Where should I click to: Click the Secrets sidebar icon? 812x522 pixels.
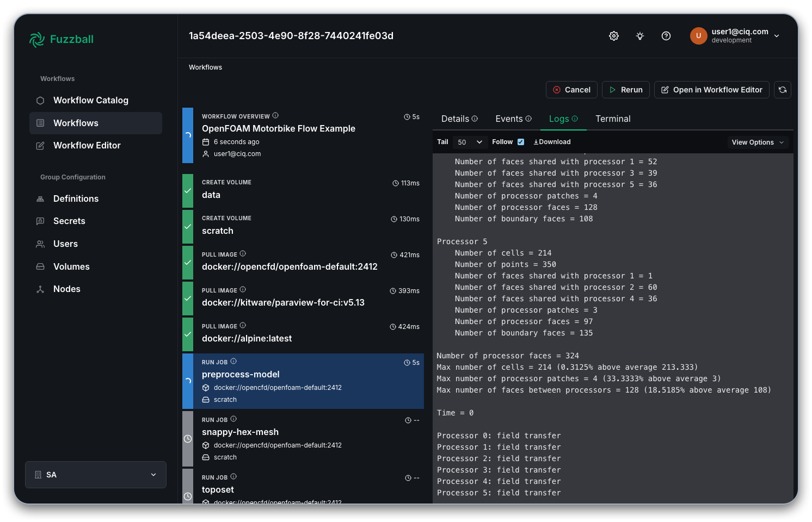coord(40,221)
